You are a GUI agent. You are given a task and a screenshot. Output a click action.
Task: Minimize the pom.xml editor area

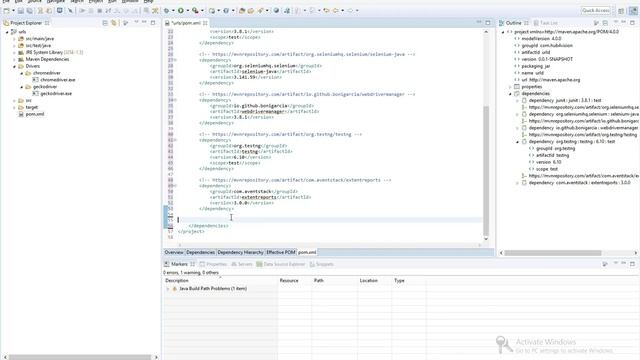click(479, 22)
